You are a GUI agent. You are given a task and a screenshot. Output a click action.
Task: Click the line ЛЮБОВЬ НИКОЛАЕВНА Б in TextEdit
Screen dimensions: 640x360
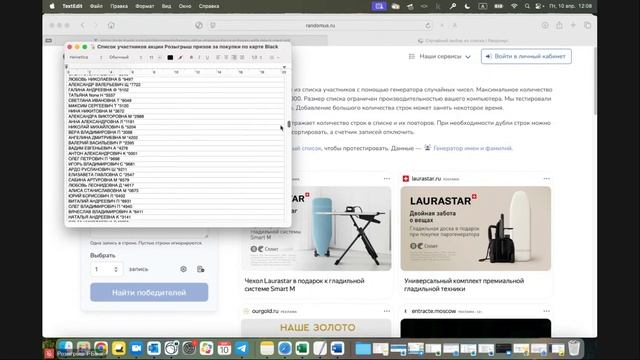(x=101, y=79)
